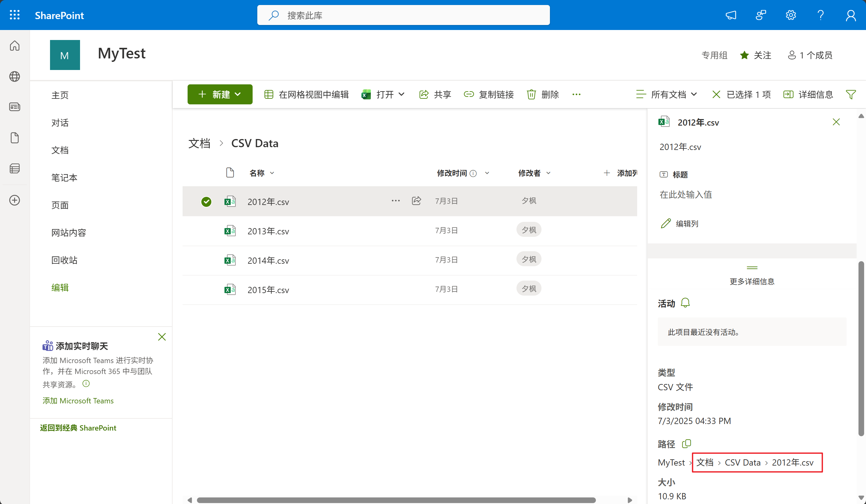Click 返回到经典 SharePoint link
866x504 pixels.
(78, 428)
